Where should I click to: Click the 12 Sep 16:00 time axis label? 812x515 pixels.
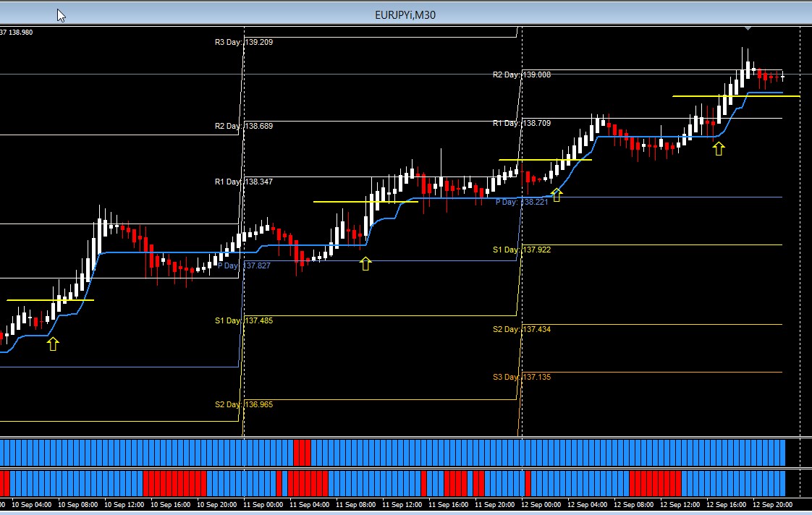pos(727,504)
